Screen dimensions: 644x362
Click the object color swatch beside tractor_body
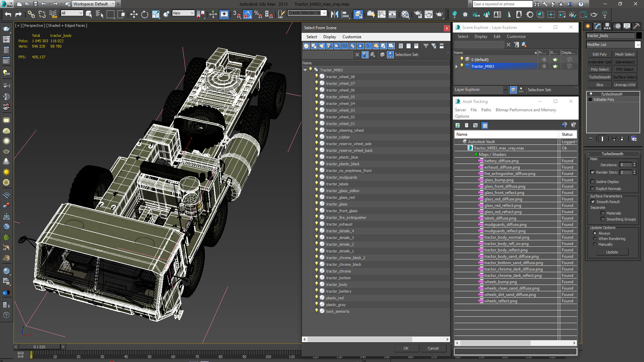(639, 36)
